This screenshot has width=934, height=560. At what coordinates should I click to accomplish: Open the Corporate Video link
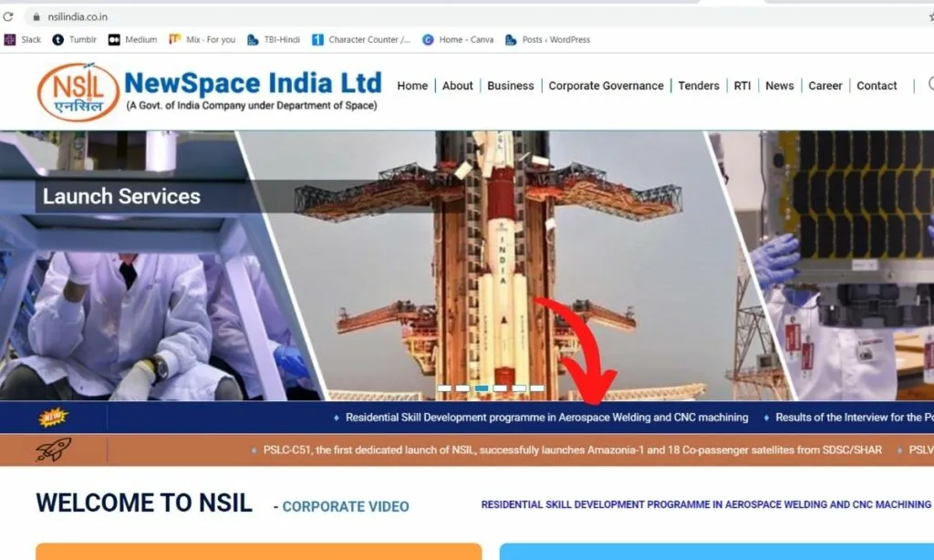tap(346, 506)
